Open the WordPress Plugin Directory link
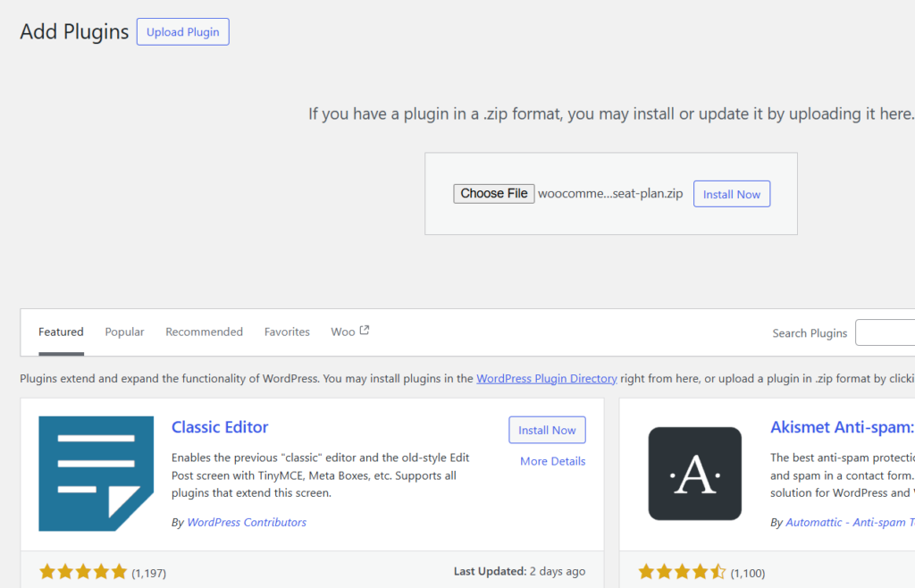915x588 pixels. point(546,379)
